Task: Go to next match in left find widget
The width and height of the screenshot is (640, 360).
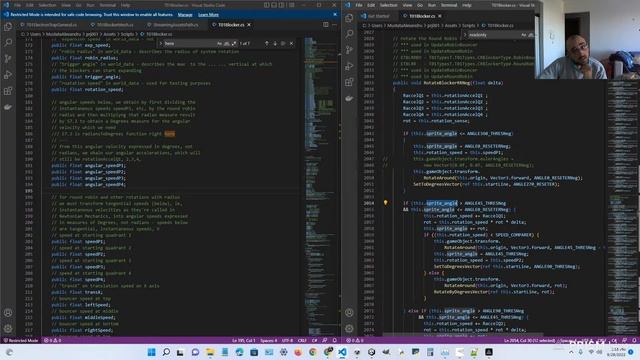Action: coord(275,43)
